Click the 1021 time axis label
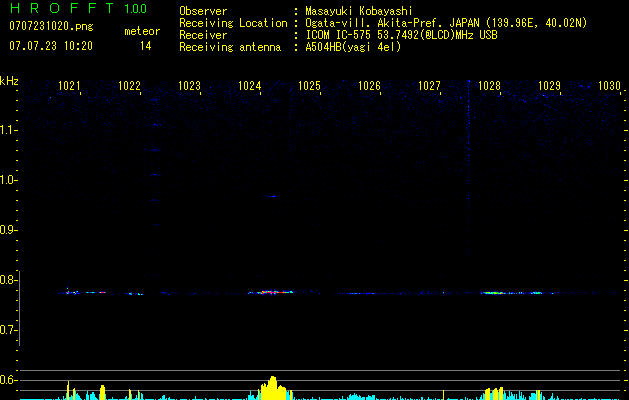 [x=69, y=86]
